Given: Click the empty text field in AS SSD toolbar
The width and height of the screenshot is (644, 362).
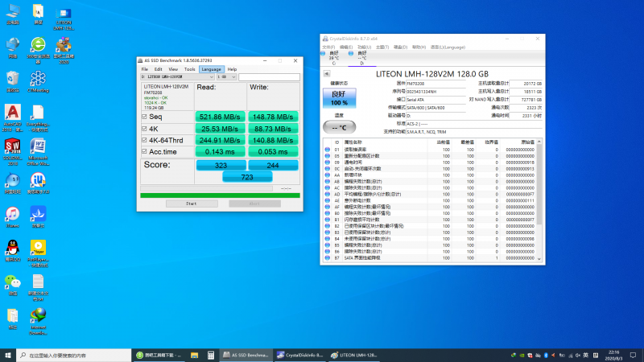Looking at the screenshot, I should point(269,76).
